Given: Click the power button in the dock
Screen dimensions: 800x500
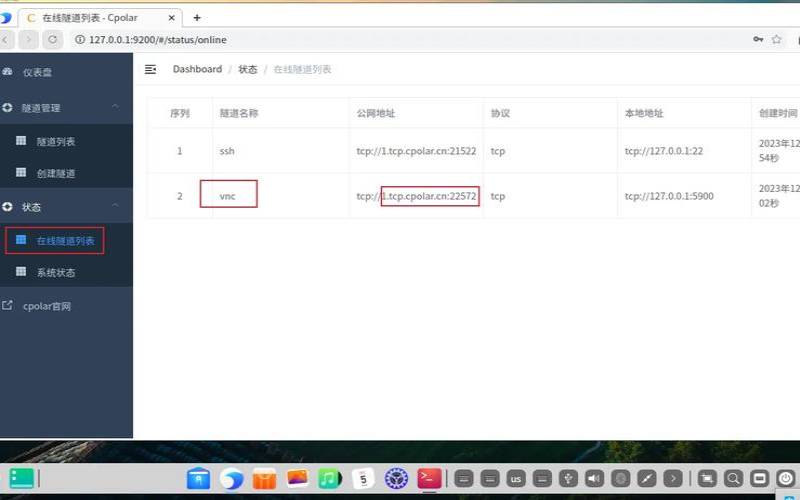Looking at the screenshot, I should pos(786,479).
